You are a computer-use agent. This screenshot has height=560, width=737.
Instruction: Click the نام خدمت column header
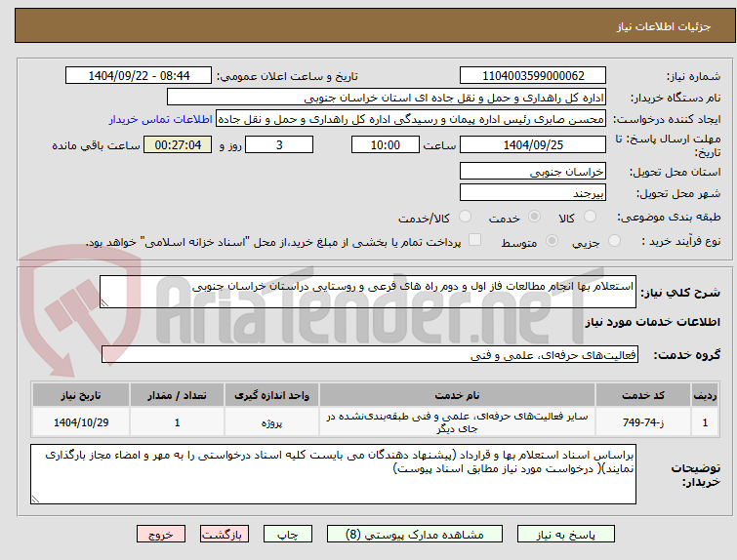(x=457, y=395)
